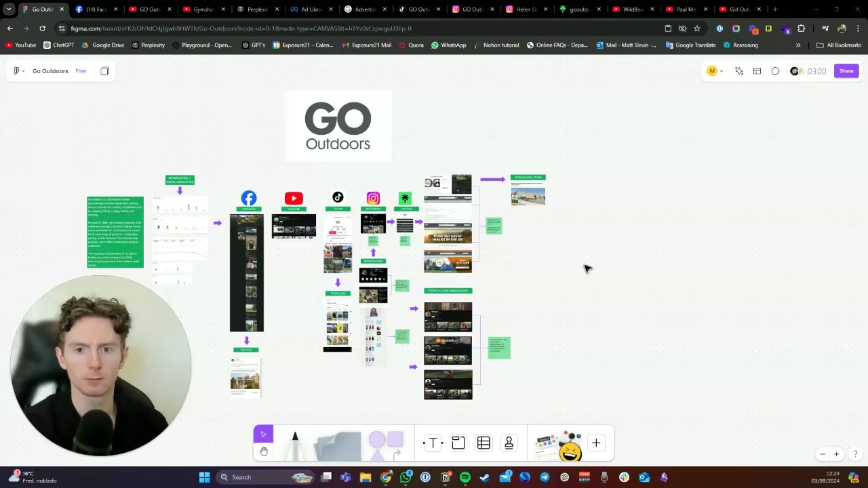Reload the page
Viewport: 868px width, 488px height.
(43, 28)
